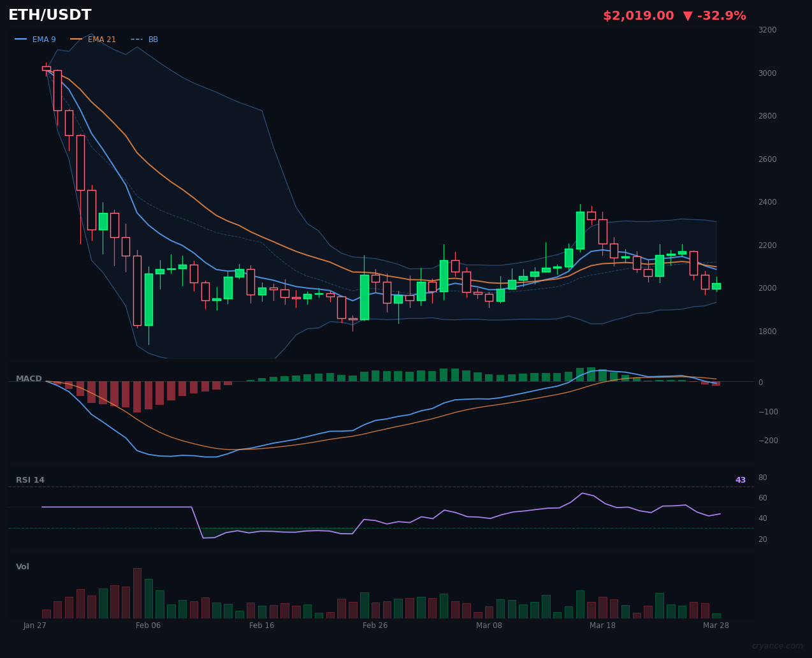The width and height of the screenshot is (812, 658).
Task: Select the Feb 16 axis label
Action: [262, 625]
